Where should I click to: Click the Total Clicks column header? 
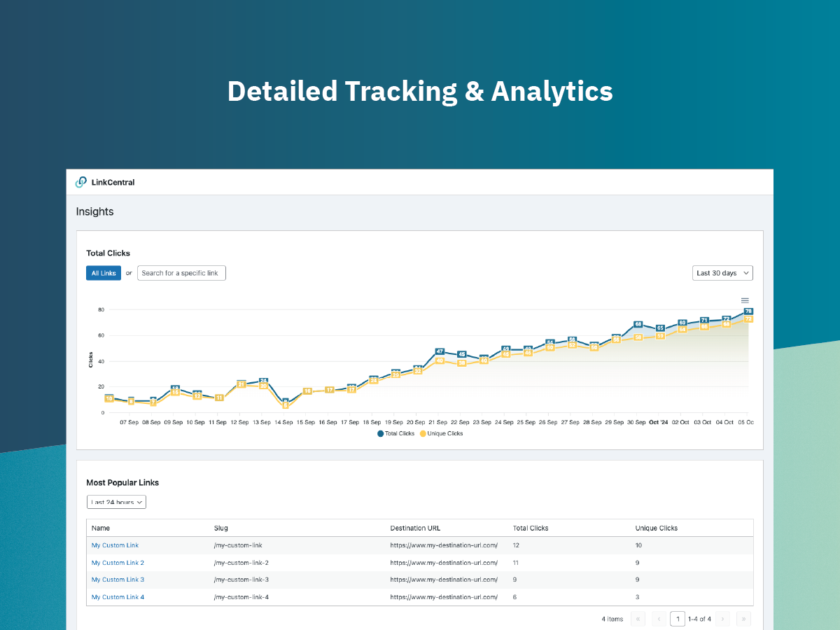coord(531,528)
